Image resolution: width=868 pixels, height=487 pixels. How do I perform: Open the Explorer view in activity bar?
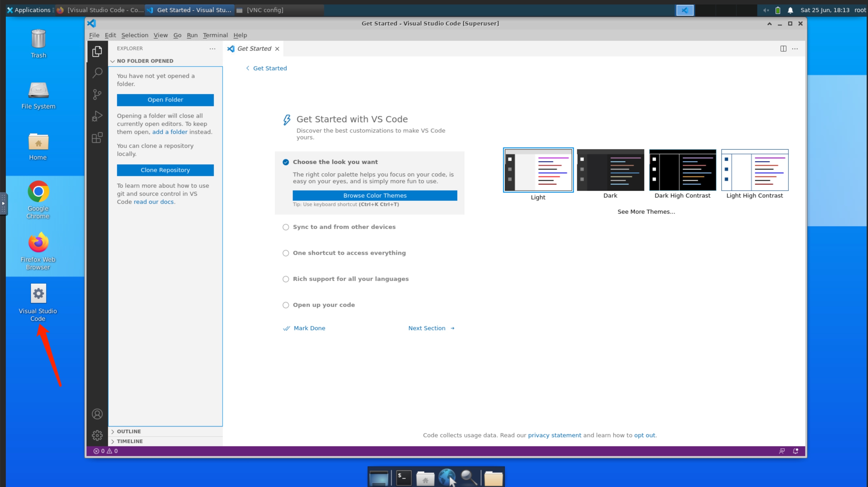click(x=97, y=51)
